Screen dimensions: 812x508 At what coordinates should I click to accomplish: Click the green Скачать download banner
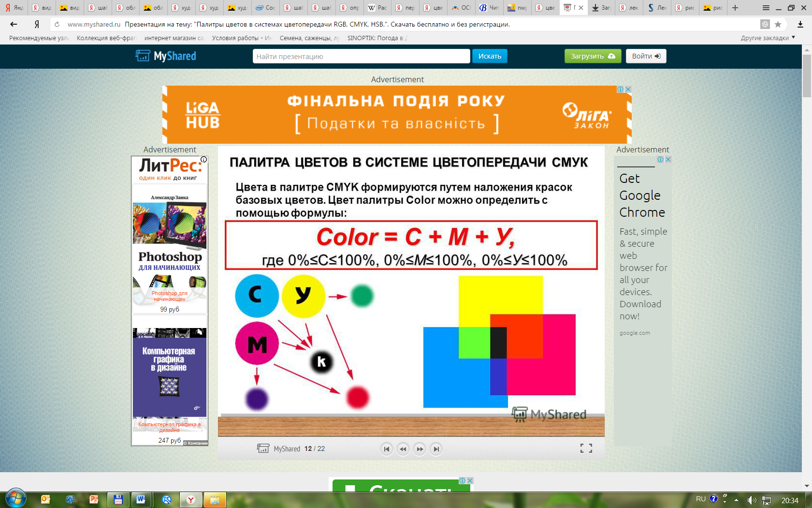click(401, 485)
